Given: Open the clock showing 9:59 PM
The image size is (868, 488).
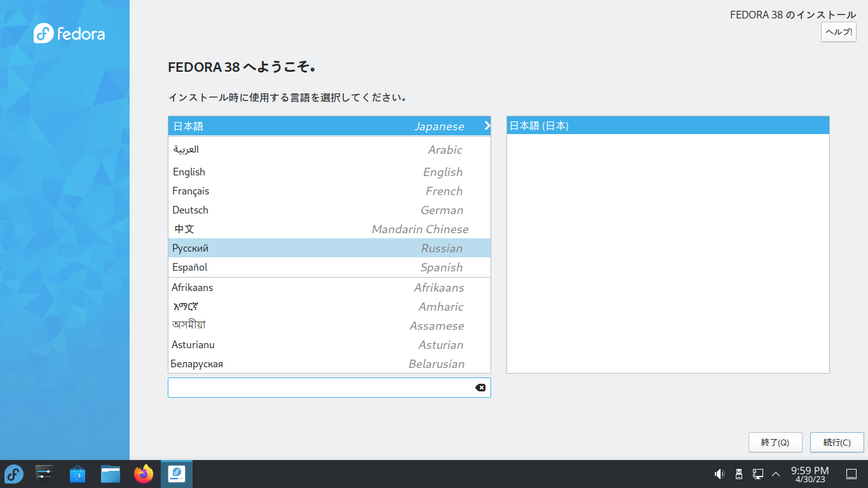Looking at the screenshot, I should click(x=810, y=474).
